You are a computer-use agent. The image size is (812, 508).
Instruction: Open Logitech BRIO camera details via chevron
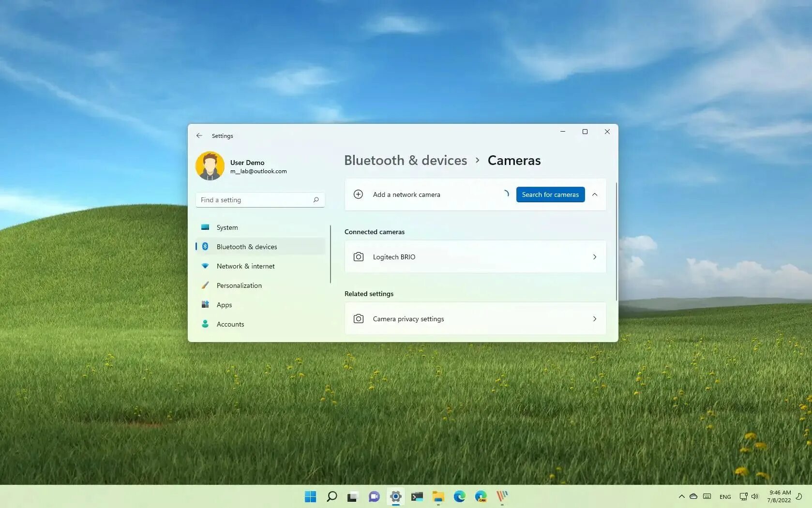click(x=595, y=257)
